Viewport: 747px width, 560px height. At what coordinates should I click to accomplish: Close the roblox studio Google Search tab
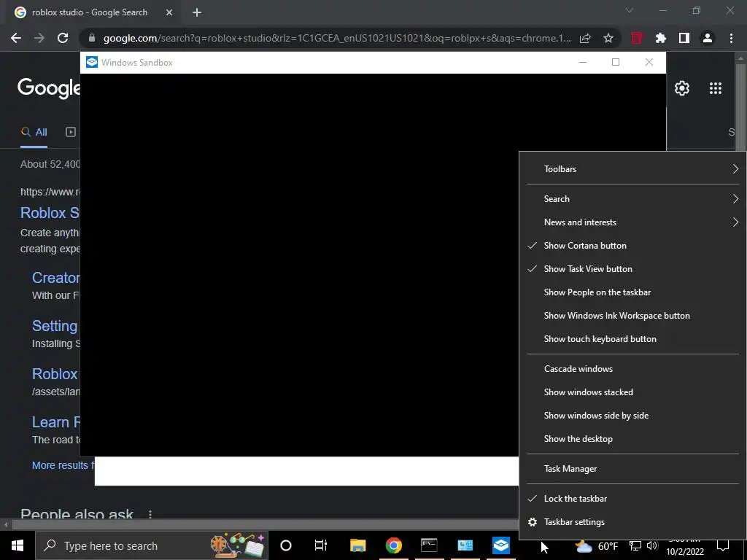pos(169,12)
